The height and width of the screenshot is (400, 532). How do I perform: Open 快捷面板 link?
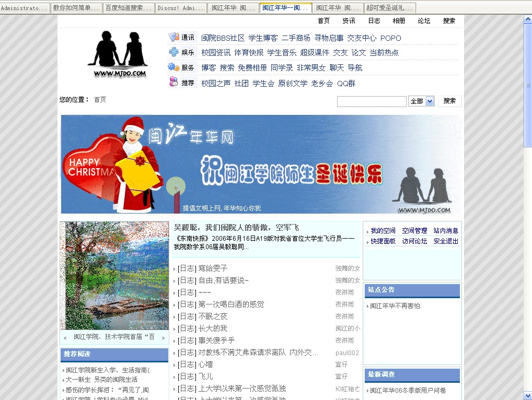pos(383,241)
